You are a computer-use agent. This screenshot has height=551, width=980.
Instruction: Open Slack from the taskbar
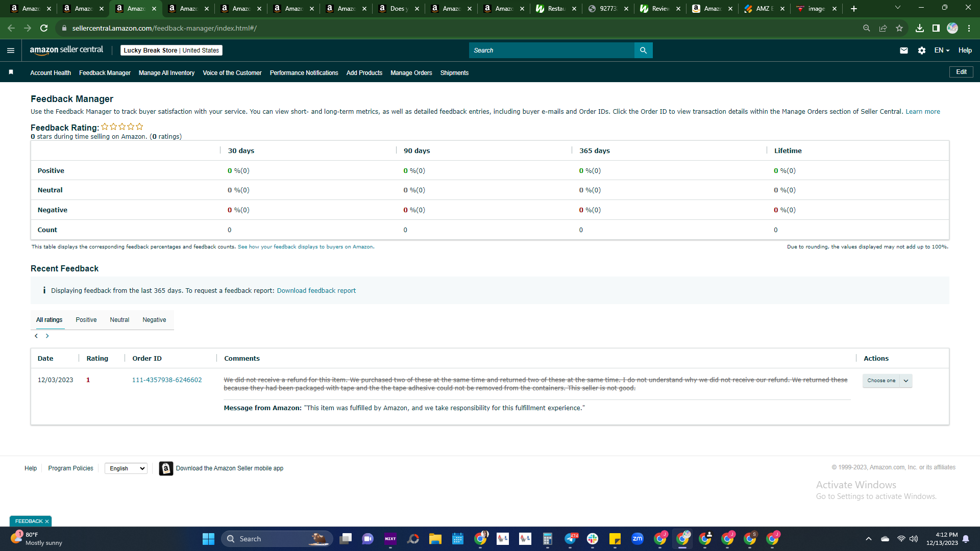coord(593,539)
